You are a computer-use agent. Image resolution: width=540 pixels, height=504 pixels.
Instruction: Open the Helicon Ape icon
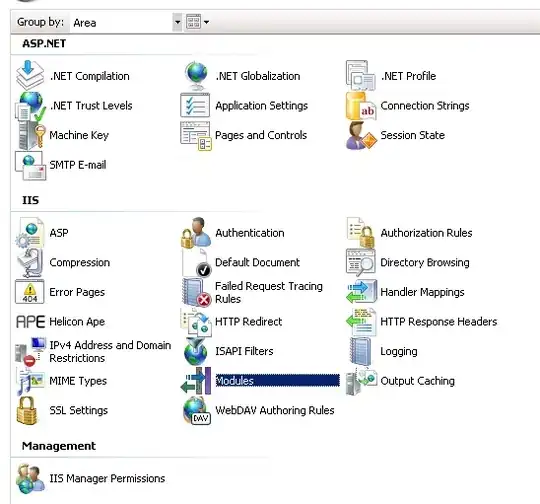coord(30,322)
